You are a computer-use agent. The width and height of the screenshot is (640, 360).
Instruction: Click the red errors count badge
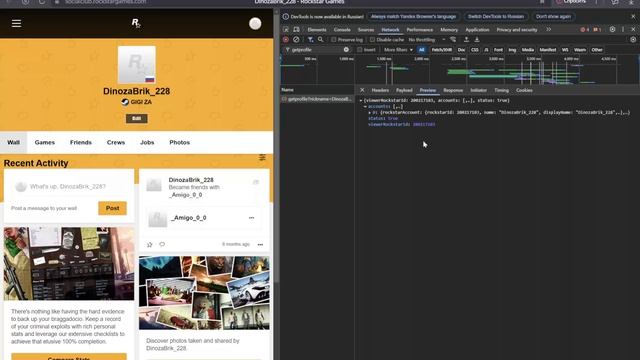click(585, 30)
